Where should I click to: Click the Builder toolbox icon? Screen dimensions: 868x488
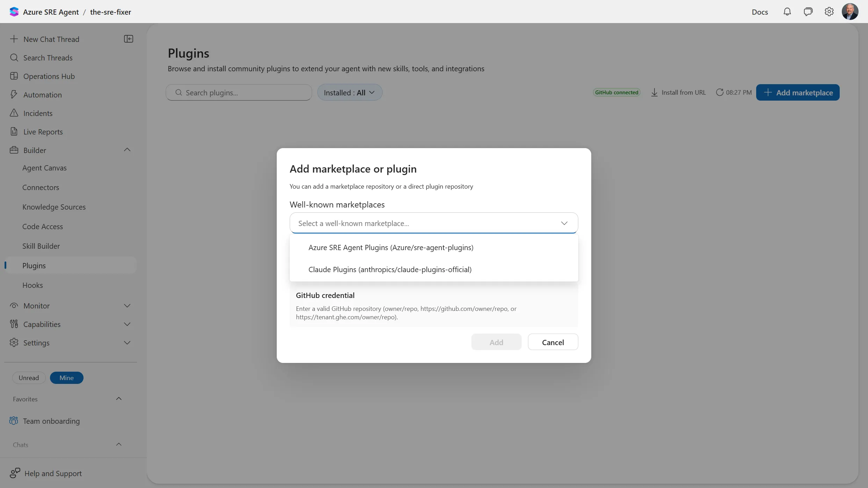pos(14,150)
